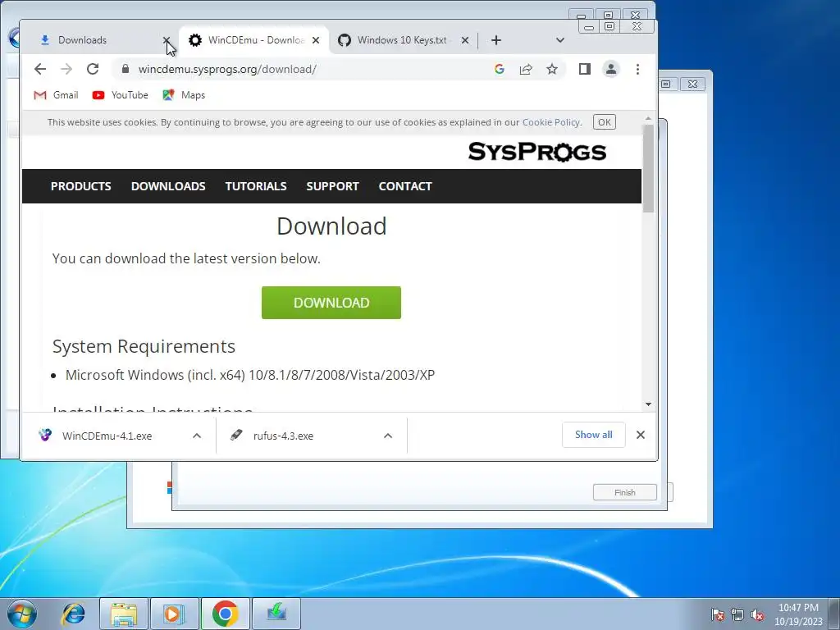Click the SysProgs logo

537,152
